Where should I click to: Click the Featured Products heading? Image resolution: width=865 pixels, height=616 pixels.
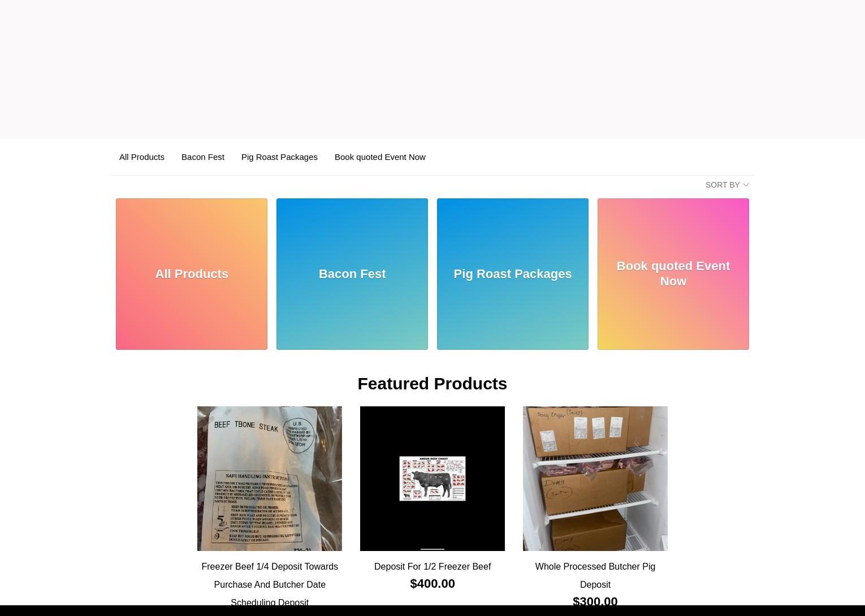[432, 384]
